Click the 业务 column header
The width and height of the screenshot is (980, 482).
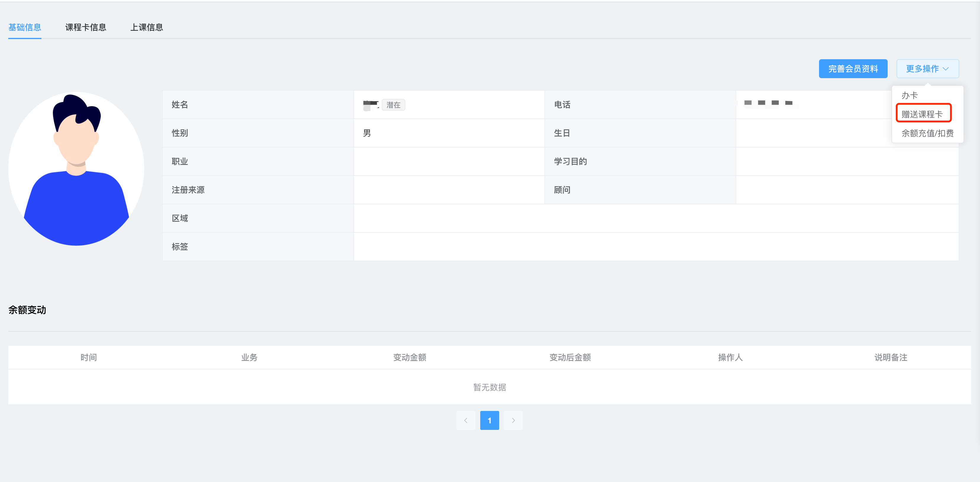coord(249,357)
